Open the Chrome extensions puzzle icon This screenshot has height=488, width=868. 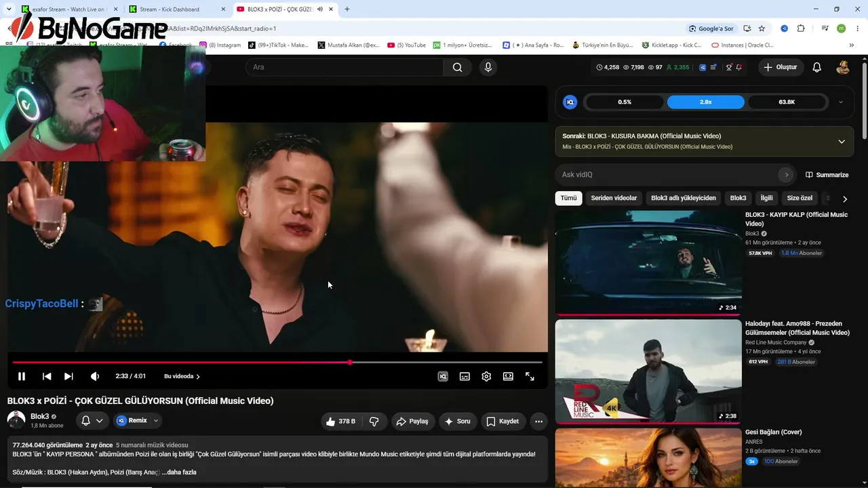[x=801, y=28]
